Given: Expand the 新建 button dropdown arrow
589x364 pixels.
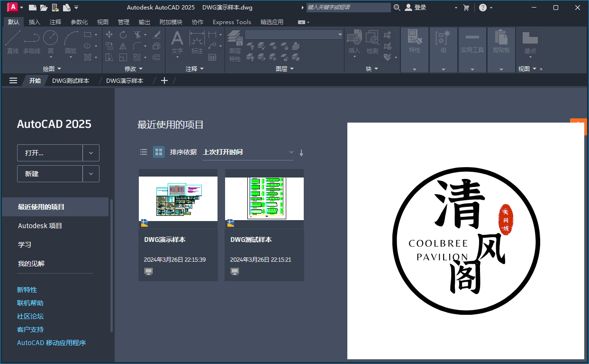Looking at the screenshot, I should (91, 174).
